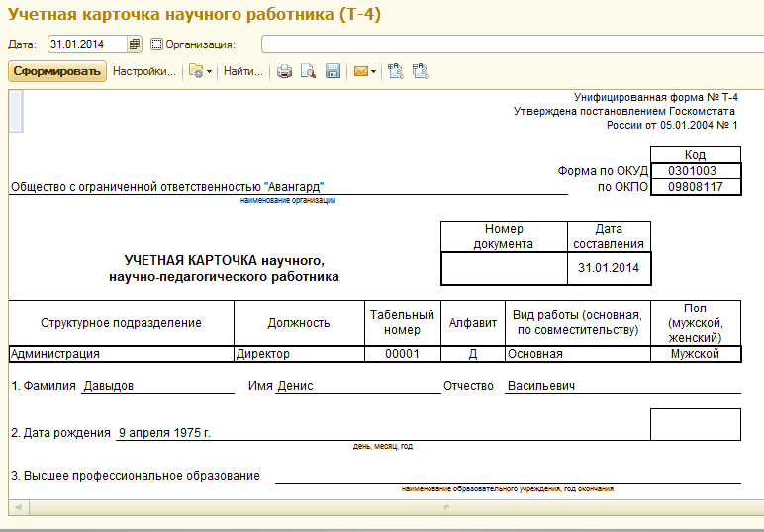
Task: Click the second of two identical table-with-letters toolbar icons
Action: click(420, 71)
